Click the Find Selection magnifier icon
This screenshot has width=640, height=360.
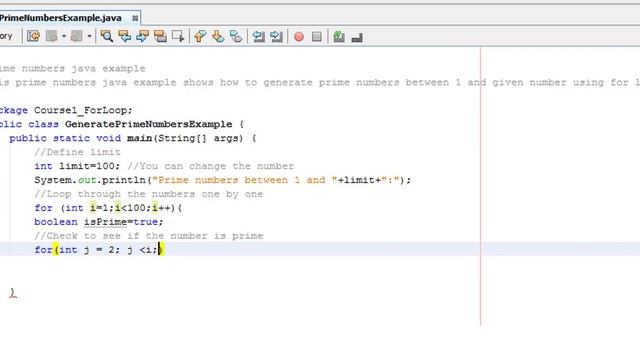pos(107,36)
